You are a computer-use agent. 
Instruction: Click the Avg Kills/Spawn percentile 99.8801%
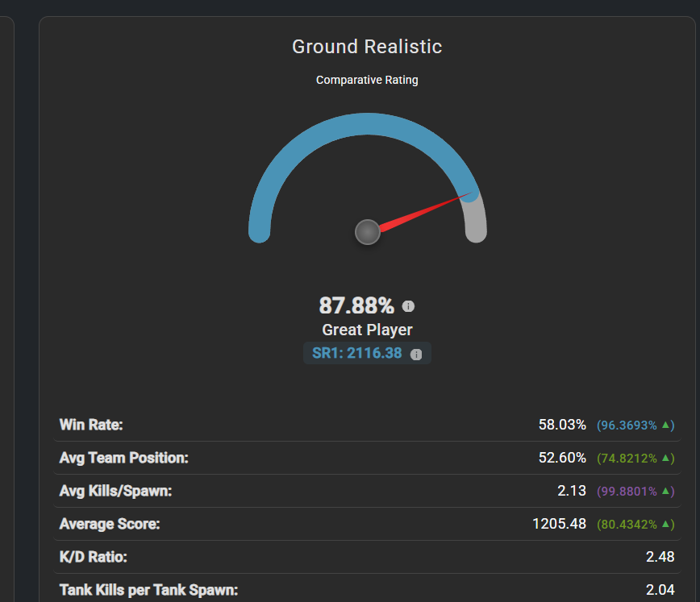pyautogui.click(x=628, y=491)
